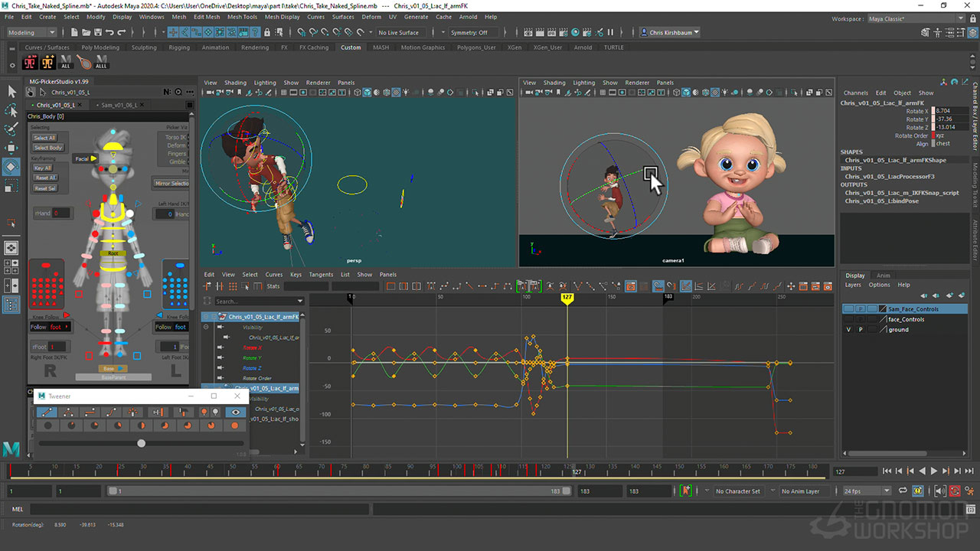This screenshot has height=551, width=980.
Task: Click the Select All button in picker
Action: (x=44, y=138)
